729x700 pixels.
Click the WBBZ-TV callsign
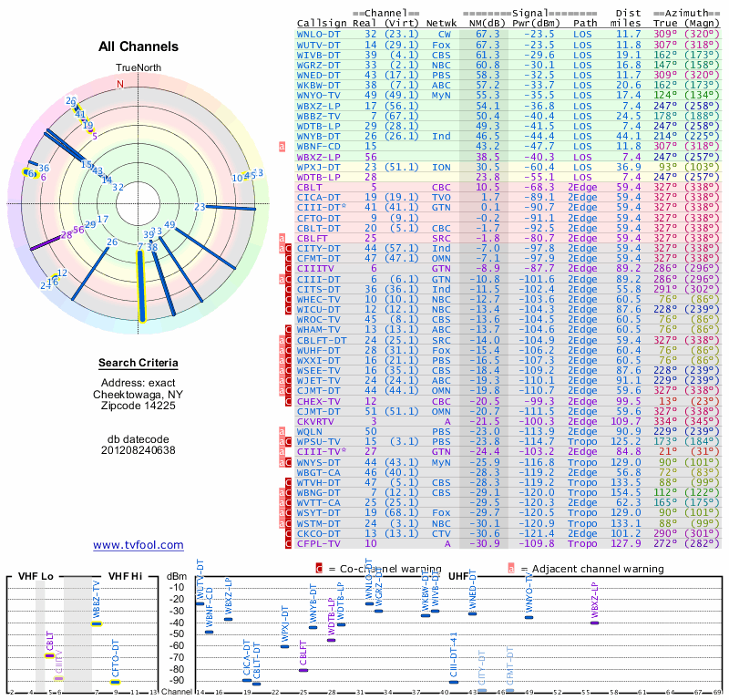[x=318, y=117]
